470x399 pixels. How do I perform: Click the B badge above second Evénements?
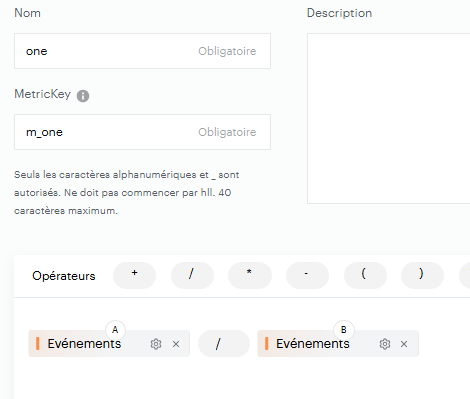344,330
